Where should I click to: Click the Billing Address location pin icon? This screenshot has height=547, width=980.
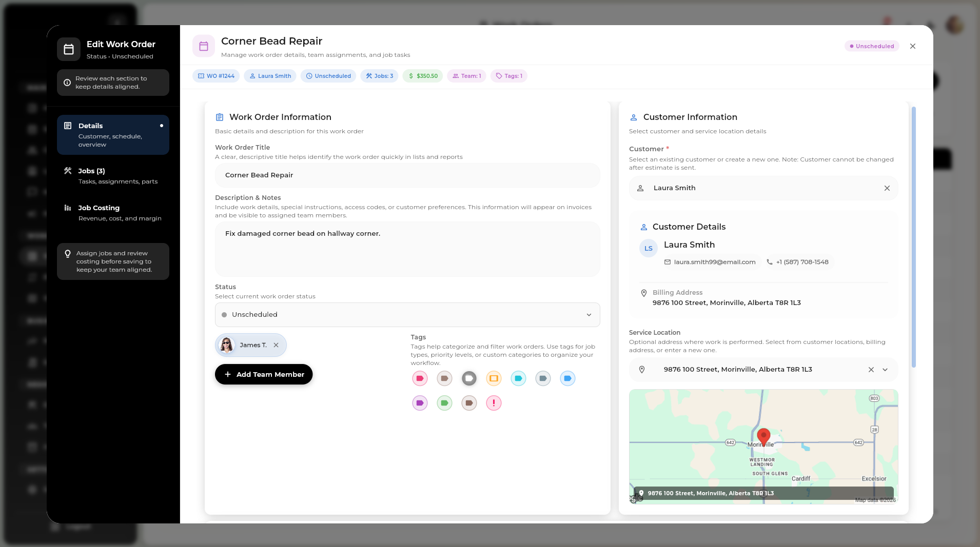point(644,293)
